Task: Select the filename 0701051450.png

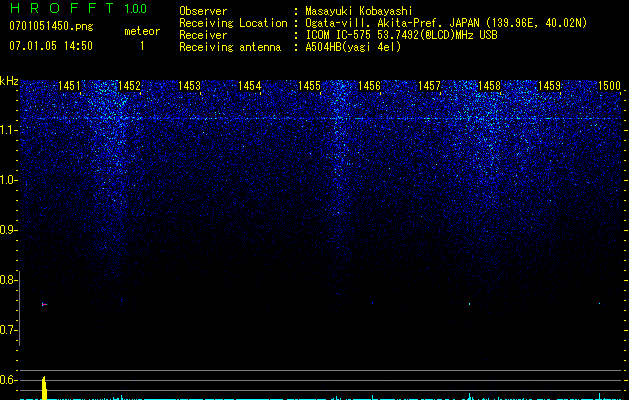Action: [51, 26]
